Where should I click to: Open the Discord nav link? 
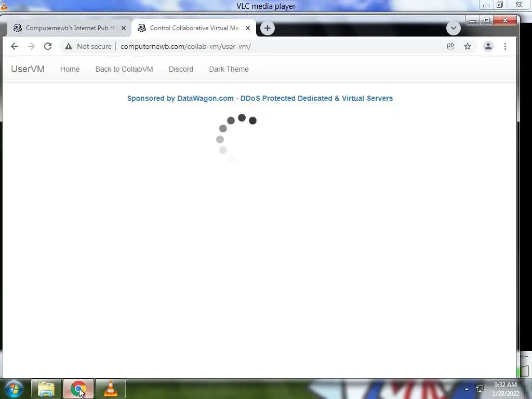(181, 69)
